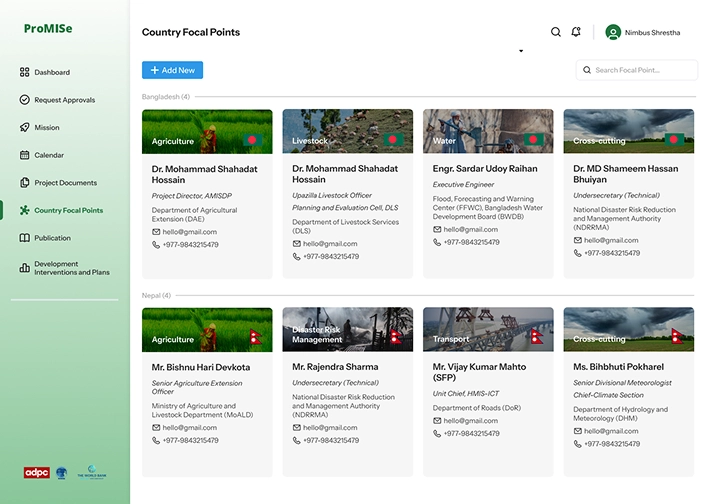Click the ProMISe logo
The width and height of the screenshot is (710, 504).
[x=48, y=29]
